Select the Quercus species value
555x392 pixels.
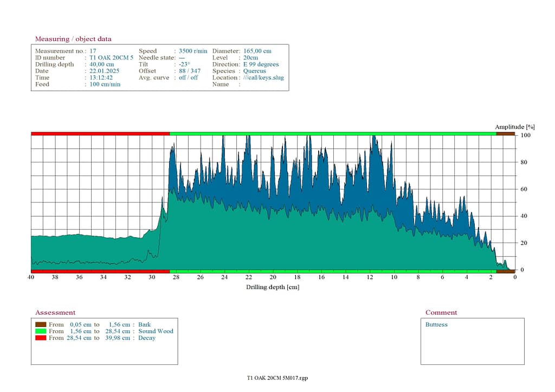(x=254, y=71)
